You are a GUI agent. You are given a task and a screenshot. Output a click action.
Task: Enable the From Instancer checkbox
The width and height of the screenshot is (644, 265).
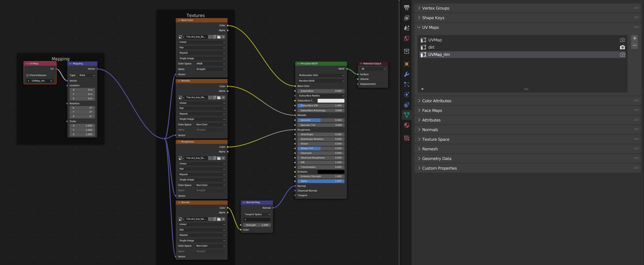[28, 75]
